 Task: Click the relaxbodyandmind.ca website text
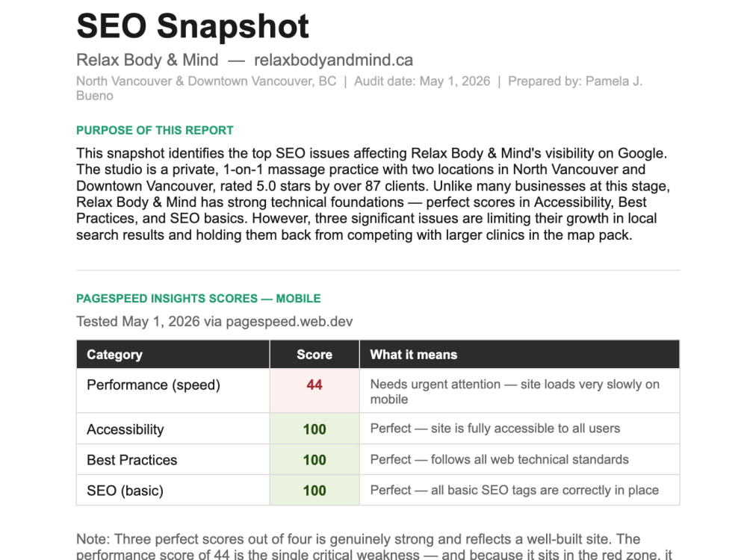click(x=333, y=60)
